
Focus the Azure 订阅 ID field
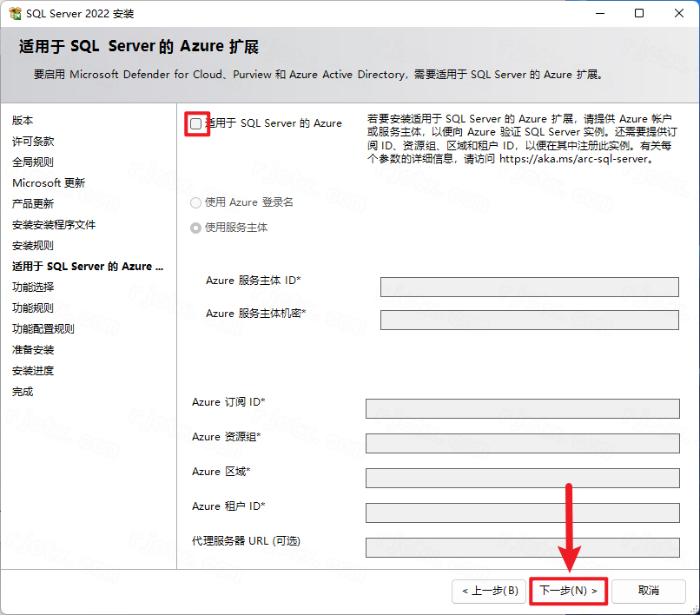522,408
